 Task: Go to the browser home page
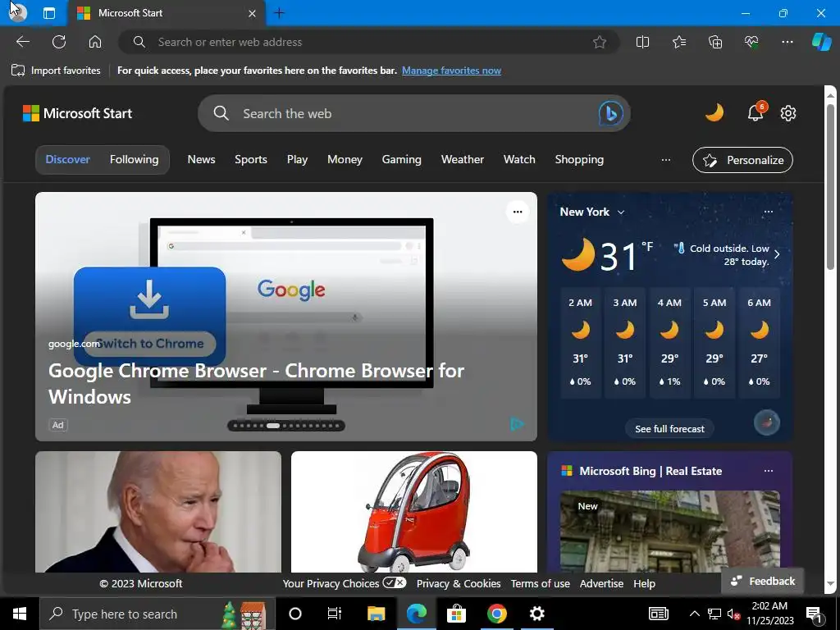point(95,42)
